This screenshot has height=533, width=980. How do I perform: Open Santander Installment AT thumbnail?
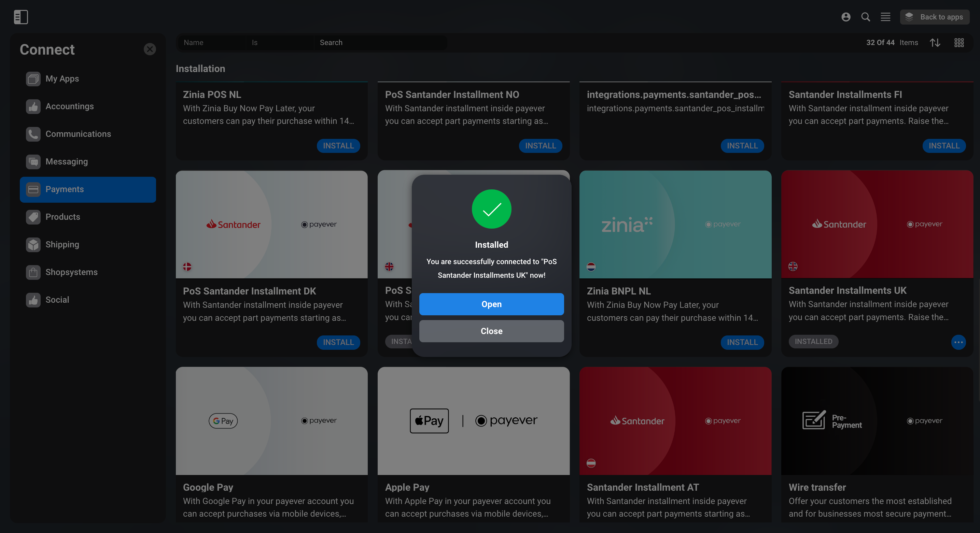[x=675, y=420]
